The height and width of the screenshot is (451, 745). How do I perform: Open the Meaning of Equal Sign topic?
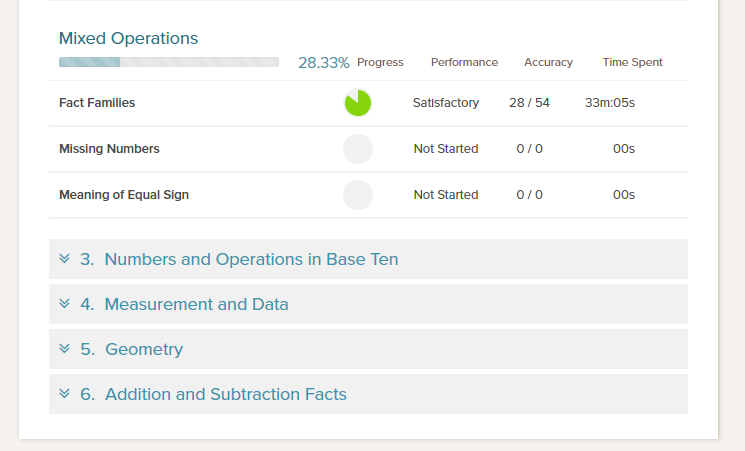pos(124,195)
